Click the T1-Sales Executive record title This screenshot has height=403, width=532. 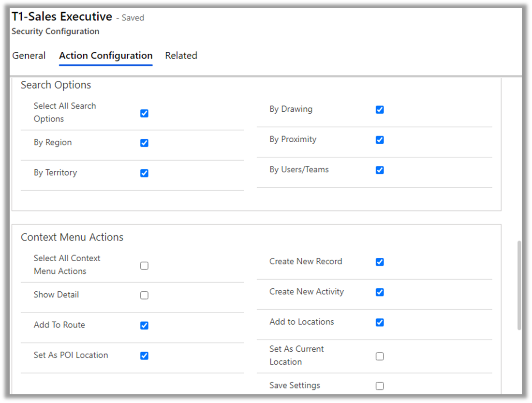[x=62, y=16]
